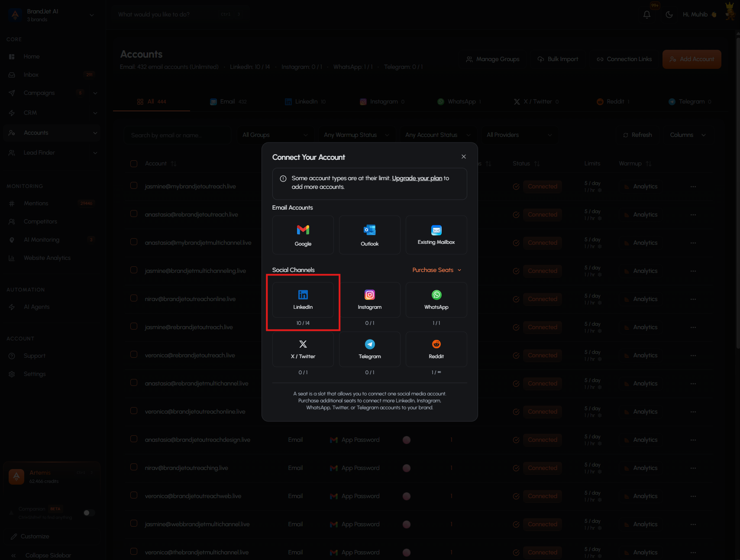Check nirav@brandjetoutreachonline.live row
740x560 pixels.
click(x=134, y=298)
